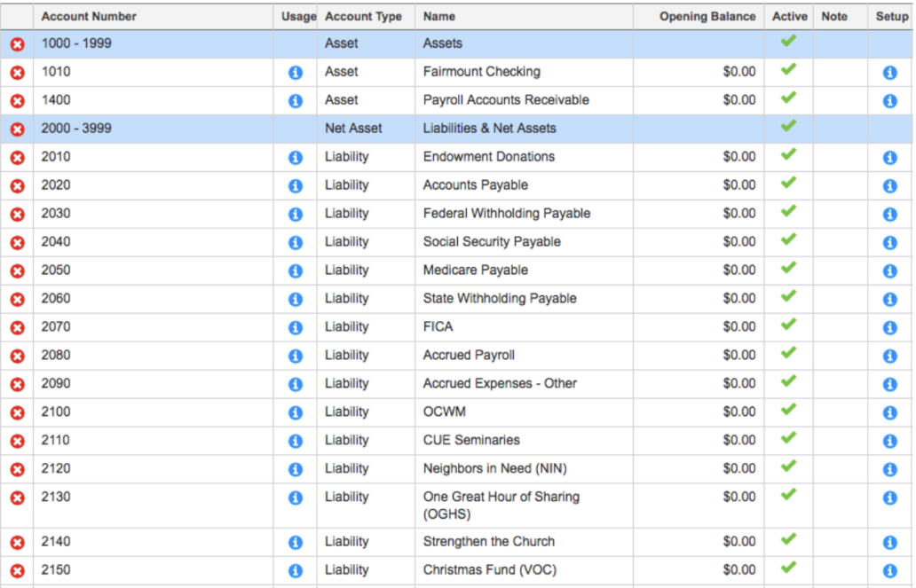Toggle active checkmark for Assets group
This screenshot has height=588, width=916.
point(789,41)
